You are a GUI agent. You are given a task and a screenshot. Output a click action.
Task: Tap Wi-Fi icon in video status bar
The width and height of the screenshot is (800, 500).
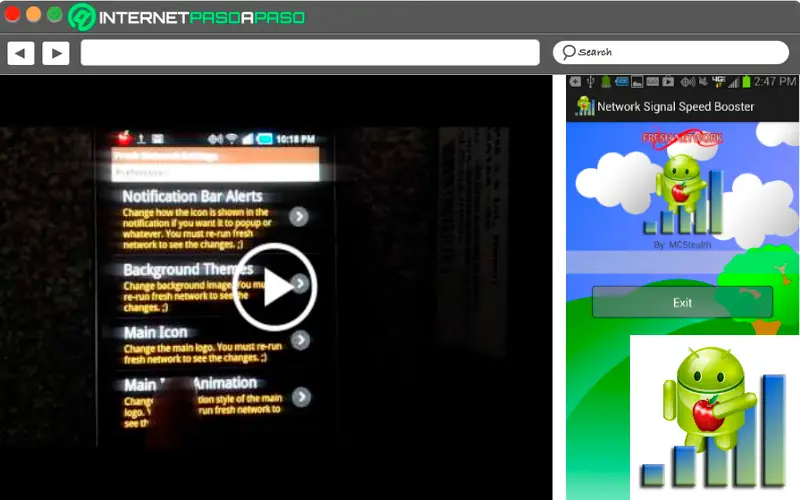(232, 138)
